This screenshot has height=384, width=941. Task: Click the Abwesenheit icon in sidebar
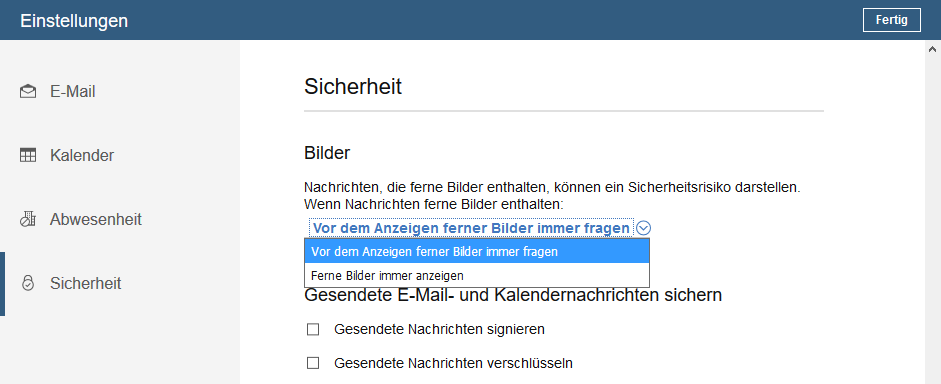28,220
